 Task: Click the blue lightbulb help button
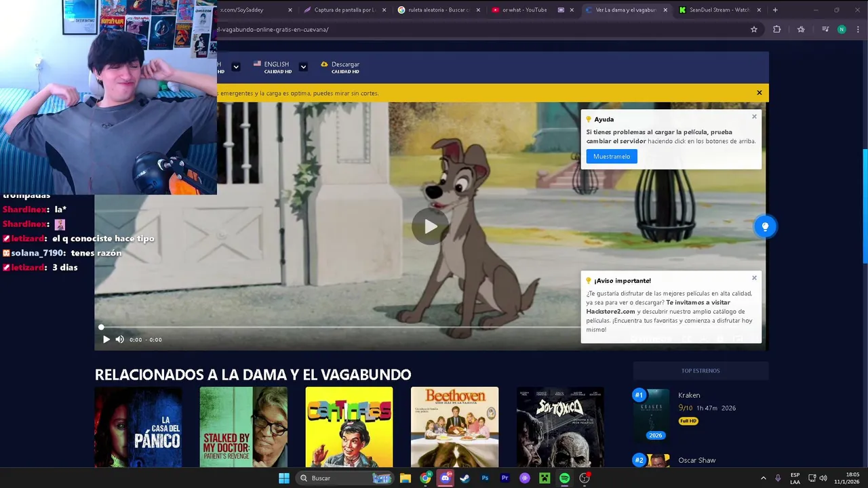tap(765, 226)
